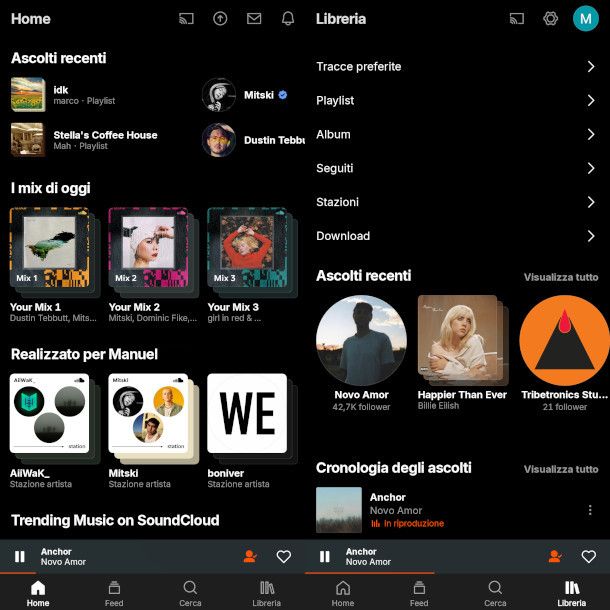Click Mitski verified badge

pos(283,95)
